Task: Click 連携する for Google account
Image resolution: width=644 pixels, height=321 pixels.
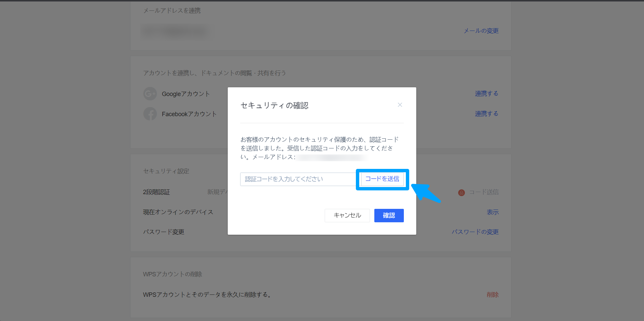Action: point(486,94)
